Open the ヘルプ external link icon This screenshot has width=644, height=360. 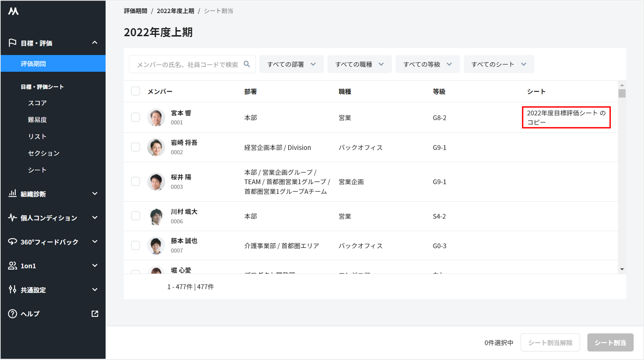pyautogui.click(x=95, y=314)
